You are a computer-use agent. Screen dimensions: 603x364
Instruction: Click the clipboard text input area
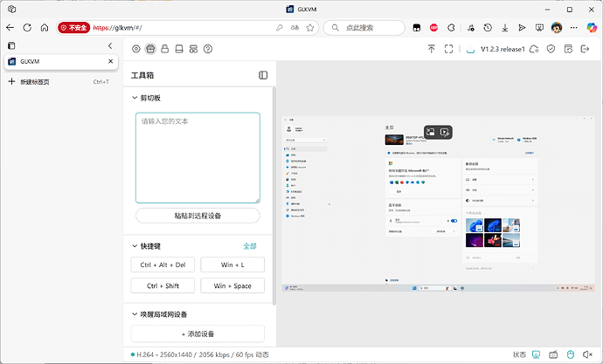[198, 157]
